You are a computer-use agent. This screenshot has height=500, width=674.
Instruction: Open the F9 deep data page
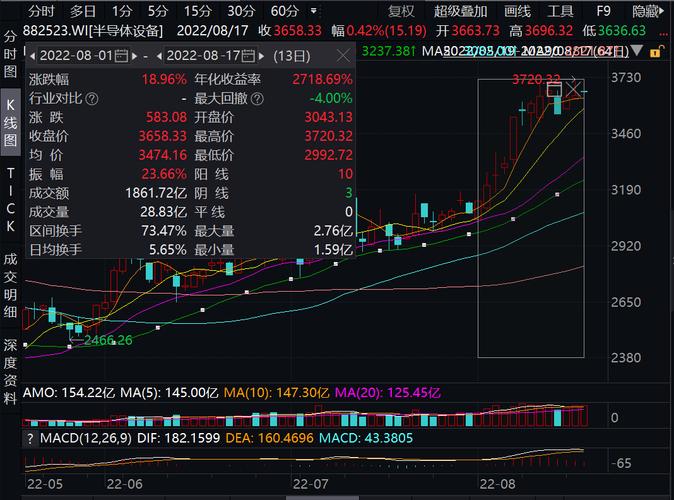(x=604, y=11)
